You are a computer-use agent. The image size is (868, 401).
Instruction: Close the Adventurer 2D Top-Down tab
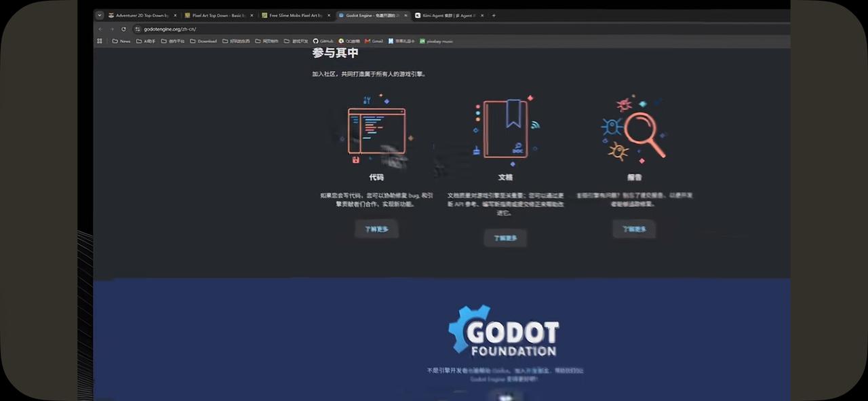pos(175,15)
